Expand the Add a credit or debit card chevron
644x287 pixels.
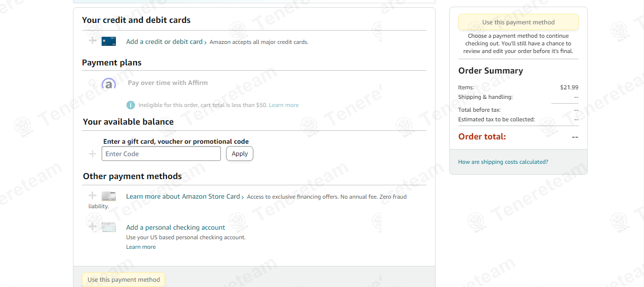206,43
